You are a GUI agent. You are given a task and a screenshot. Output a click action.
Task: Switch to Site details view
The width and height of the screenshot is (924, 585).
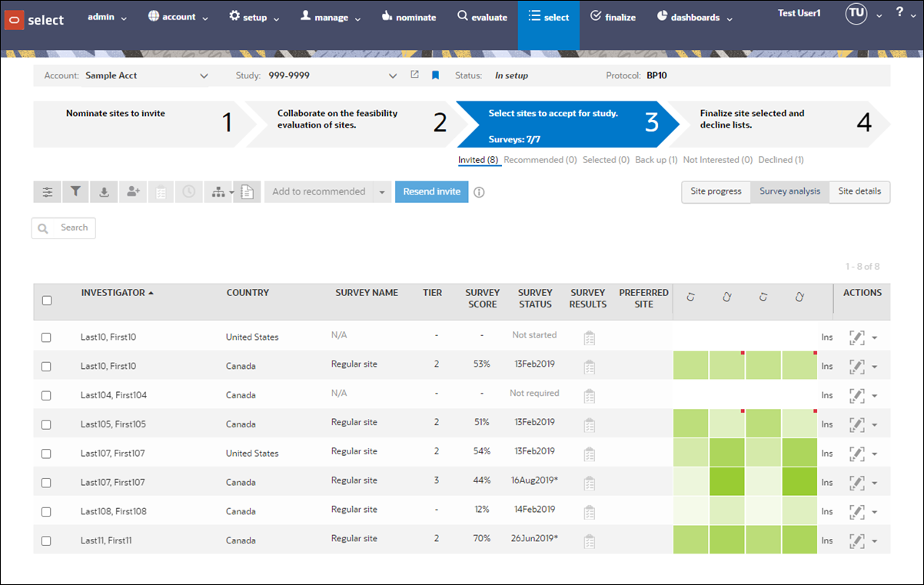tap(859, 191)
